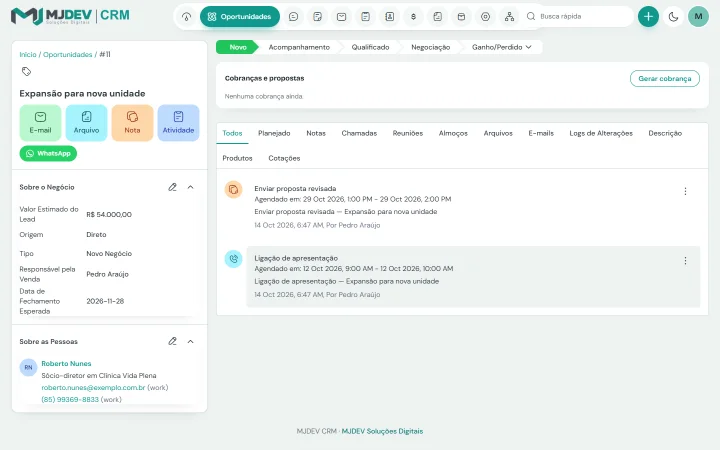Viewport: 720px width, 450px height.
Task: Open the mail envelope icon in navigation bar
Action: (x=341, y=17)
